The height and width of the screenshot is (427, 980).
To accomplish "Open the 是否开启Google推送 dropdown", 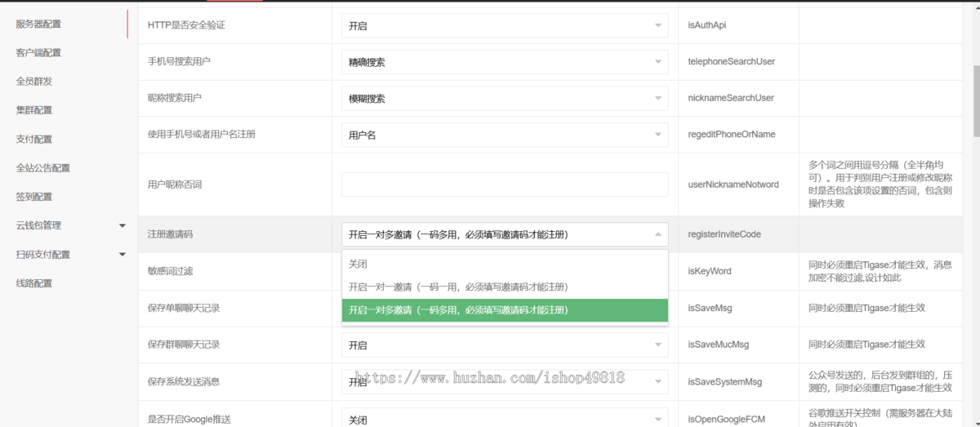I will point(505,420).
